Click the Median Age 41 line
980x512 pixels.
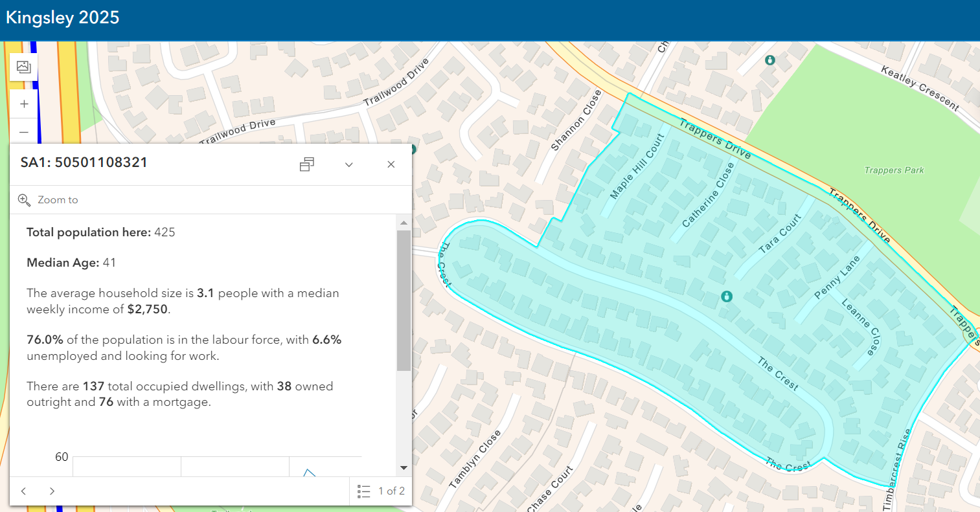(71, 263)
